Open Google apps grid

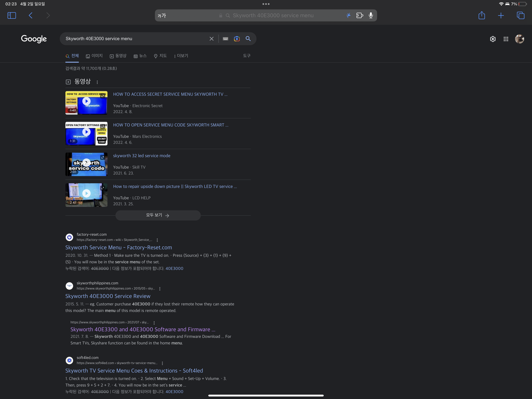click(x=506, y=39)
